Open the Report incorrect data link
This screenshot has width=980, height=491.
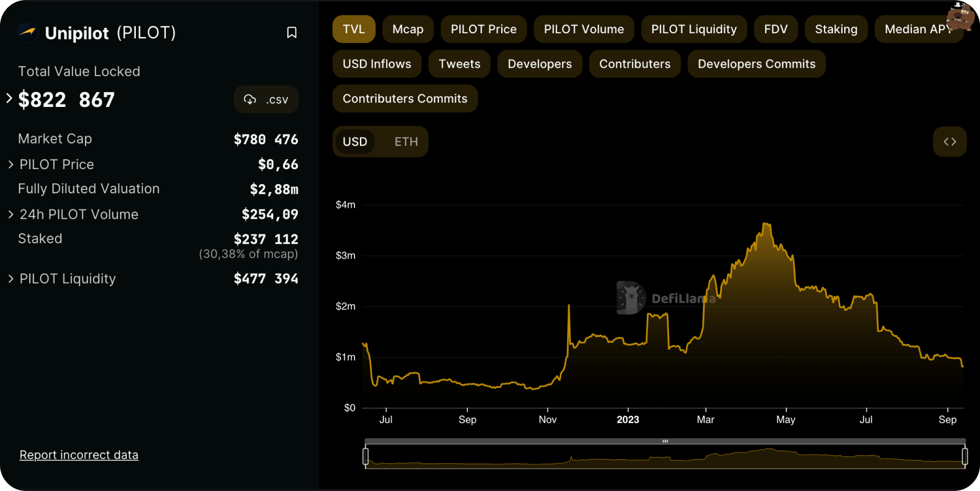click(79, 455)
